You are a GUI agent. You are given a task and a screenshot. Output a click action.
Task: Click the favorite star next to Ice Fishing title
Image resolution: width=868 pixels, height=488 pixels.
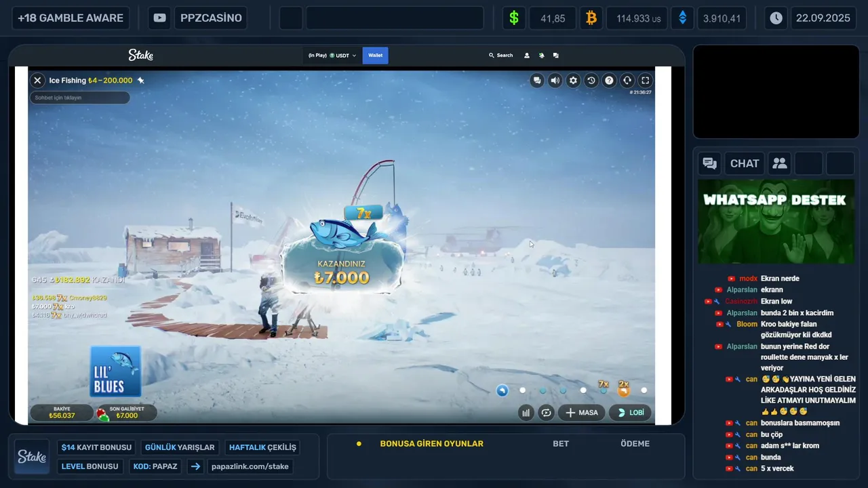pyautogui.click(x=141, y=80)
